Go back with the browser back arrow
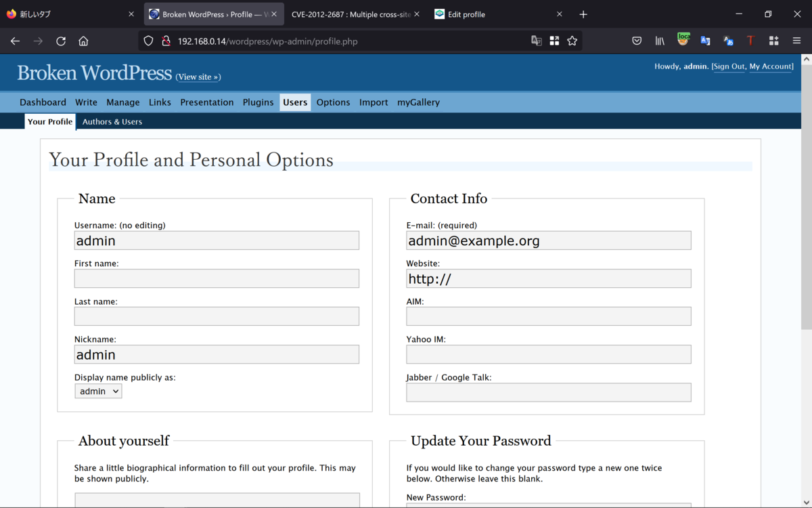Image resolution: width=812 pixels, height=508 pixels. pyautogui.click(x=15, y=41)
